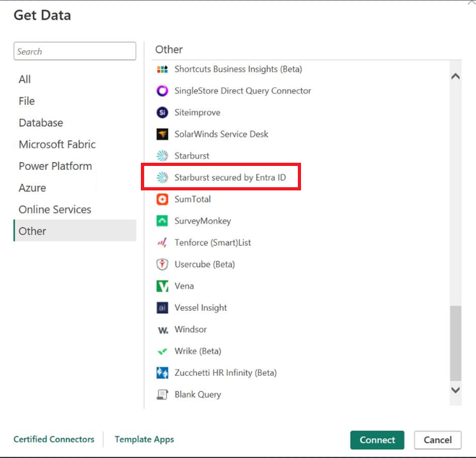Screen dimensions: 476x458
Task: Click the Windsor connector icon
Action: (163, 330)
